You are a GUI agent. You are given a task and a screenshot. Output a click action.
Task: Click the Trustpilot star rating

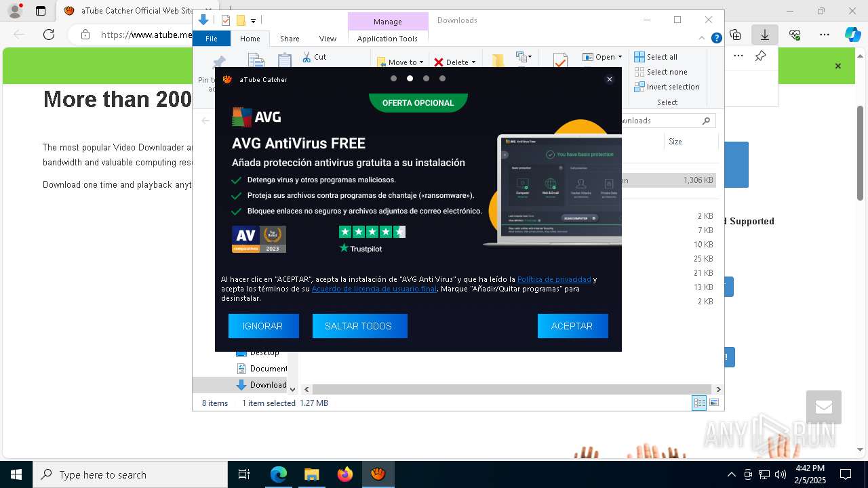(372, 232)
